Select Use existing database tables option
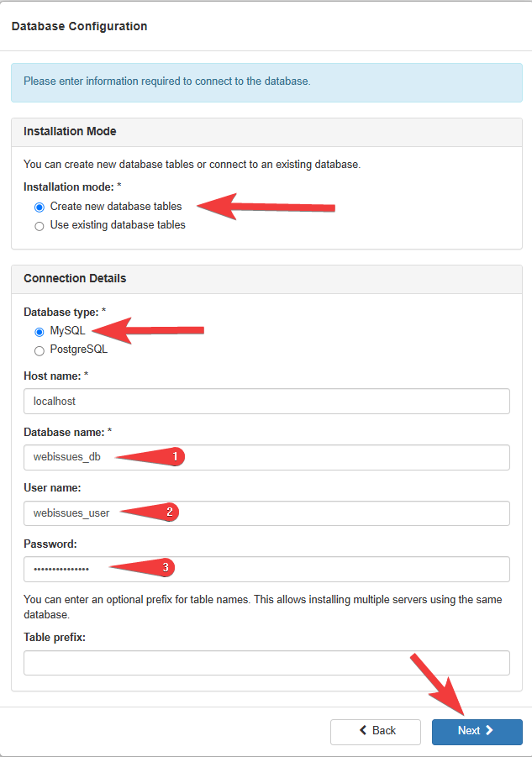Viewport: 532px width, 757px height. (x=40, y=226)
